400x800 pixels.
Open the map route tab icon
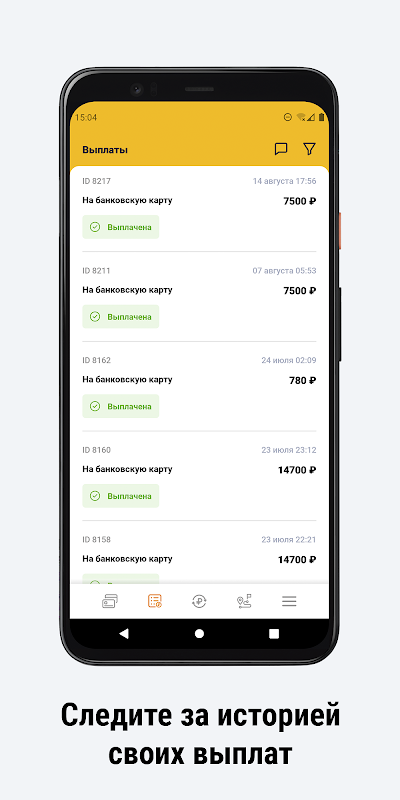coord(244,601)
